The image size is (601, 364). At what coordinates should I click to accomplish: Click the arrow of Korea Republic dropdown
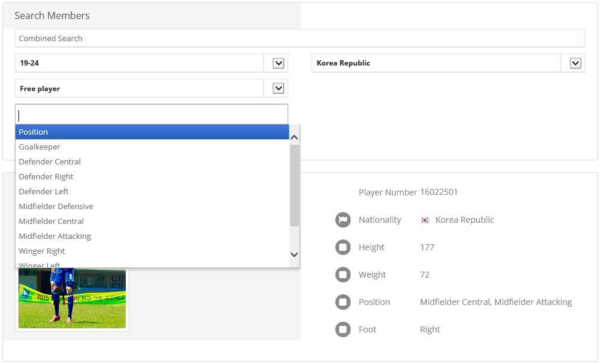click(575, 63)
